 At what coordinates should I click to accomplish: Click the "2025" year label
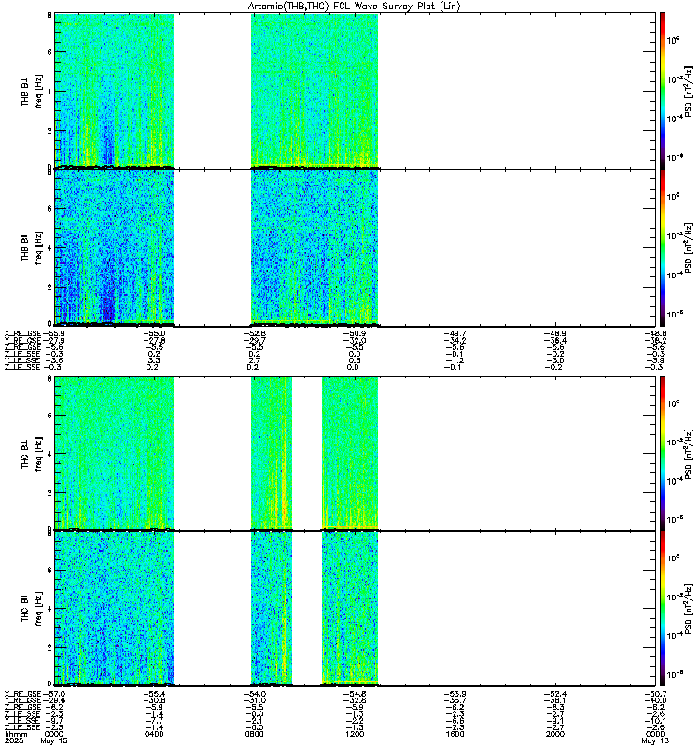(13, 740)
